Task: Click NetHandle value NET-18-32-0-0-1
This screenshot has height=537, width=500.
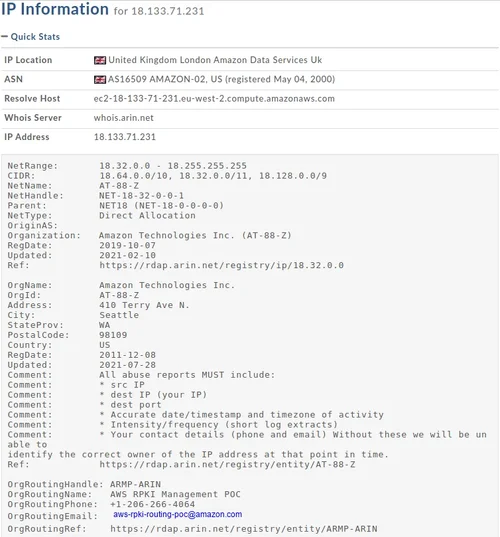Action: click(141, 196)
